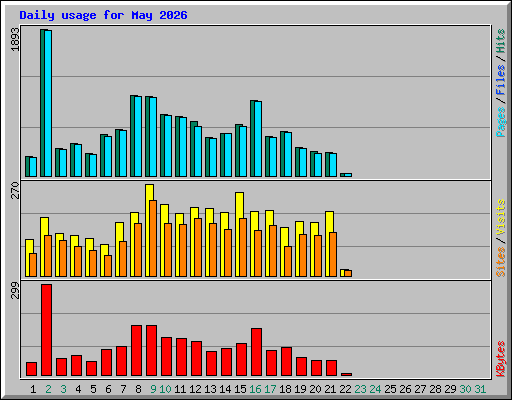512x400 pixels.
Task: Click the red KBytes bar for day 21
Action: point(331,368)
